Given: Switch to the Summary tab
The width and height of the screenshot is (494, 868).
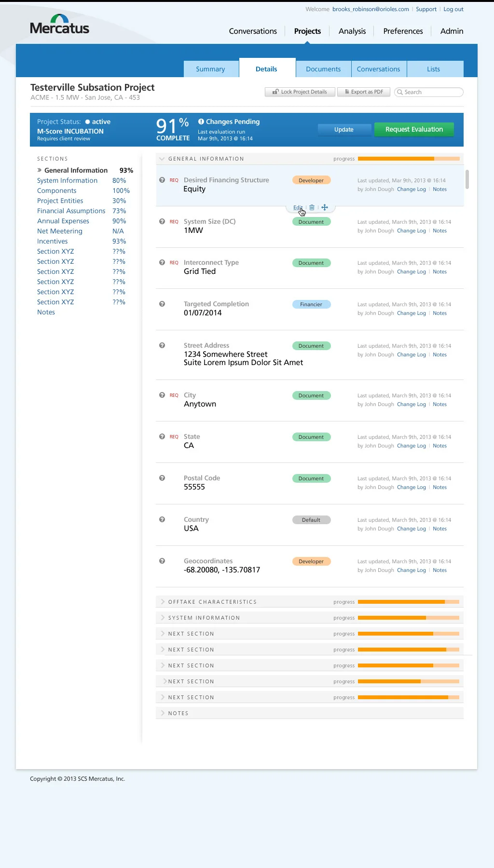Looking at the screenshot, I should click(211, 69).
